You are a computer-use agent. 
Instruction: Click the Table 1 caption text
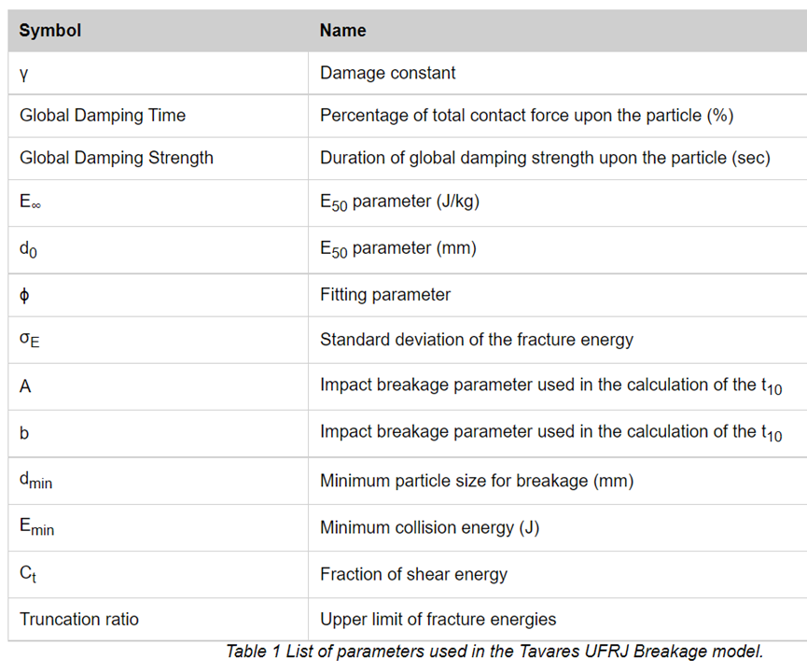[x=494, y=651]
